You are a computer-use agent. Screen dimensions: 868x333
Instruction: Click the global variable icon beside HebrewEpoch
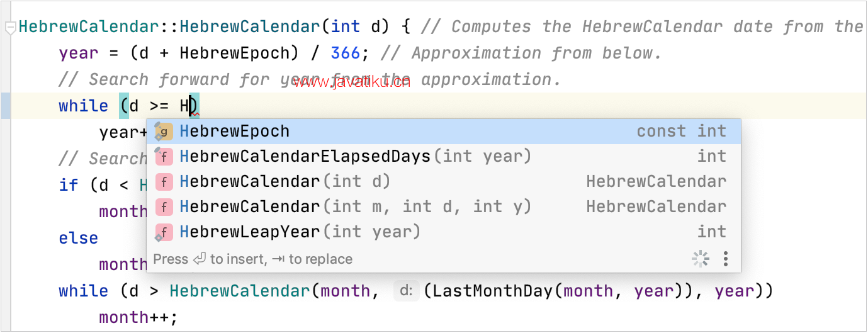point(163,132)
